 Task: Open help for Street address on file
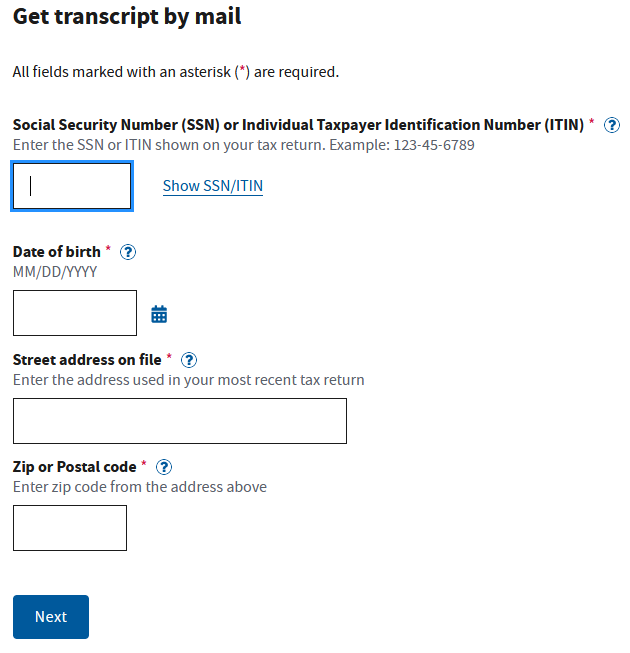click(x=189, y=360)
